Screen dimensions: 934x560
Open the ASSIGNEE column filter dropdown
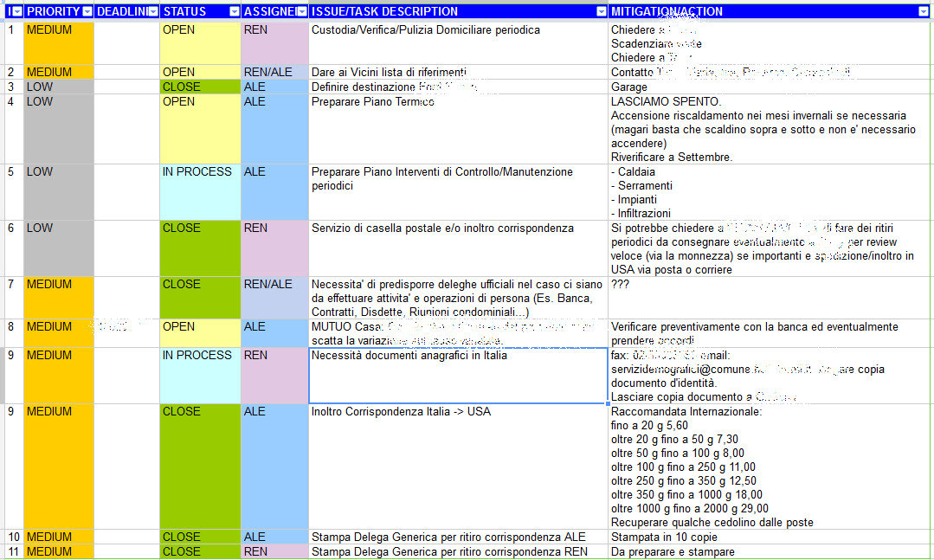[302, 11]
